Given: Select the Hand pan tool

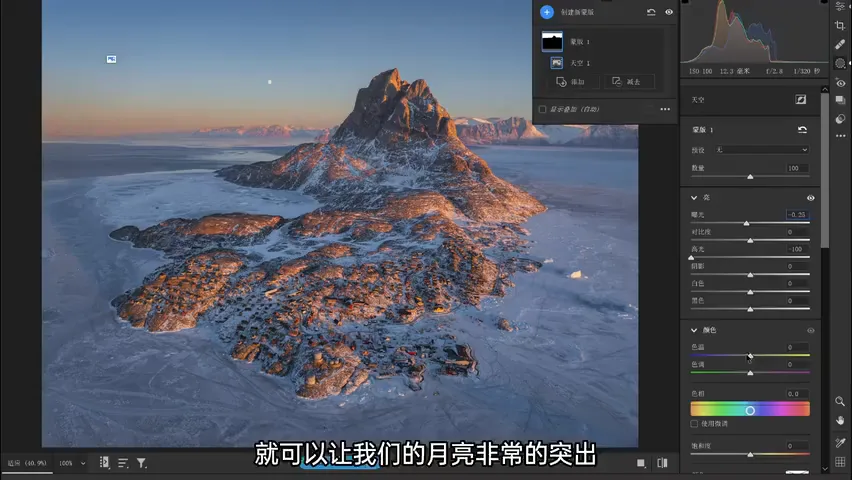Looking at the screenshot, I should (x=840, y=420).
